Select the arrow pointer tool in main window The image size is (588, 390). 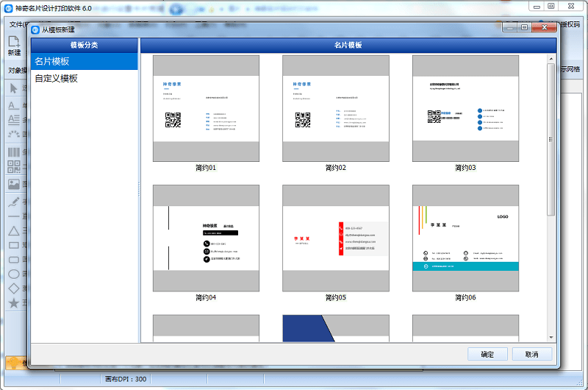[x=14, y=88]
